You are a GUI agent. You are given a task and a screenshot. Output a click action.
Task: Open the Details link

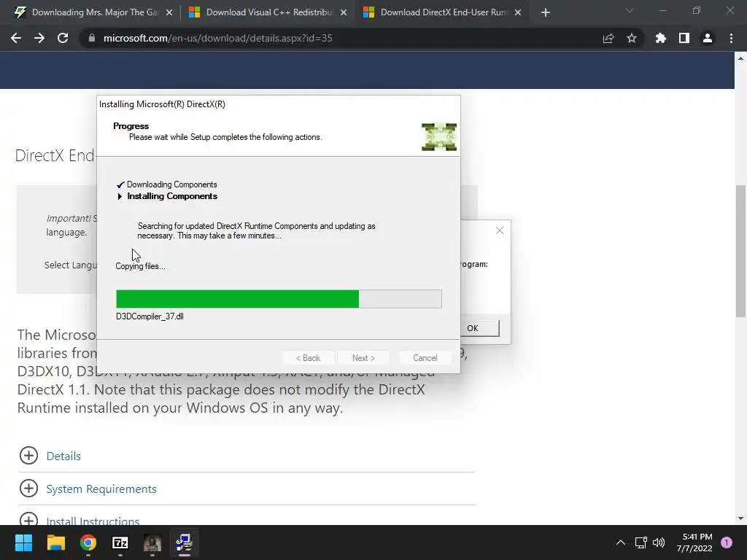click(63, 456)
